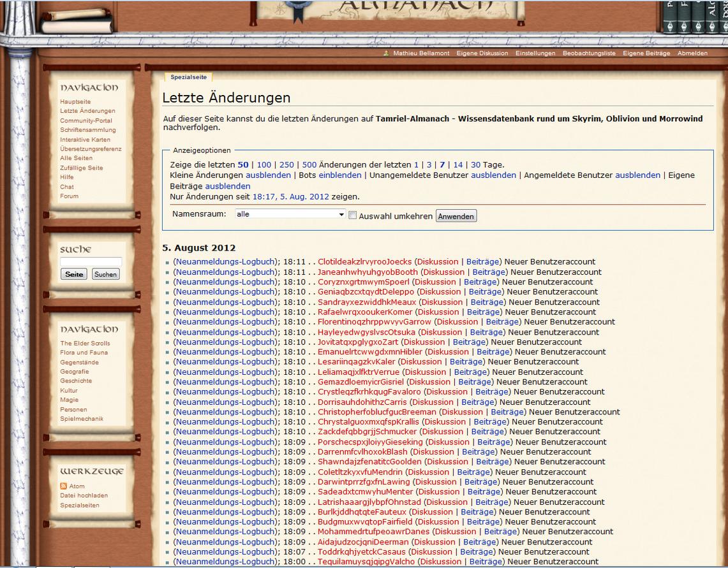Open user page ClotildeakzlrvyrooJoecks
Image resolution: width=728 pixels, height=568 pixels.
[x=364, y=261]
